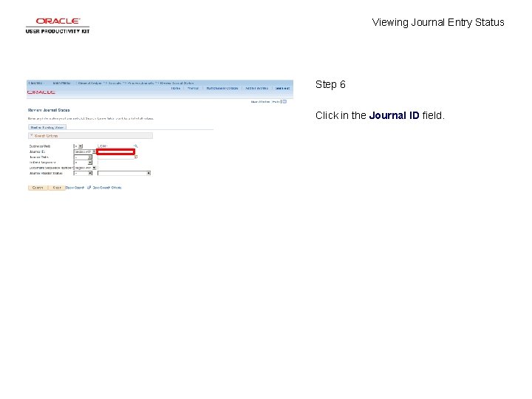Open the MultiChannel Console link

(222, 88)
